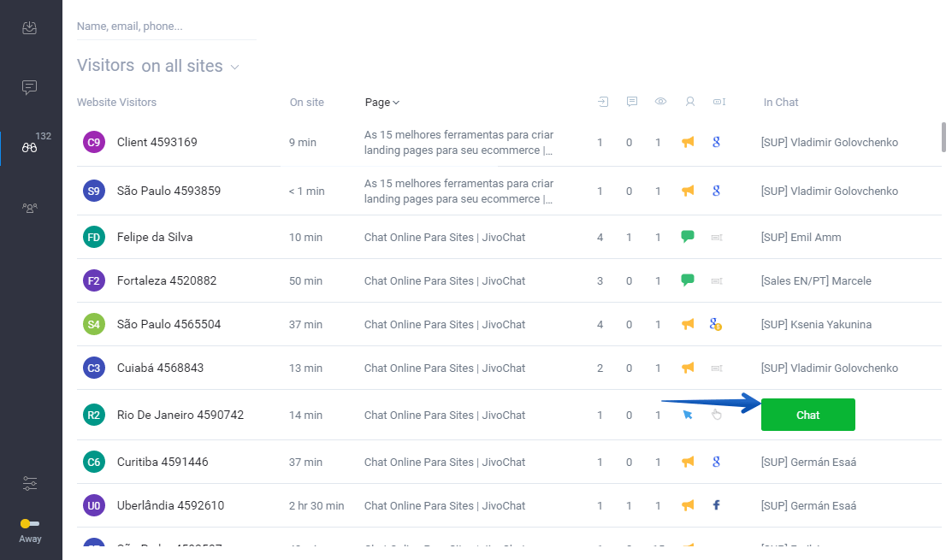The image size is (952, 560).
Task: Open settings sliders icon in sidebar
Action: point(29,484)
